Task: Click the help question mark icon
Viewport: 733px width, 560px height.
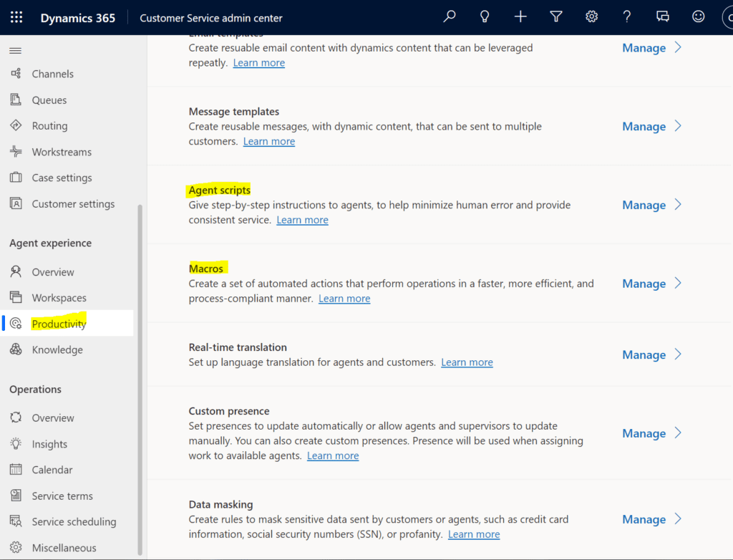Action: point(626,16)
